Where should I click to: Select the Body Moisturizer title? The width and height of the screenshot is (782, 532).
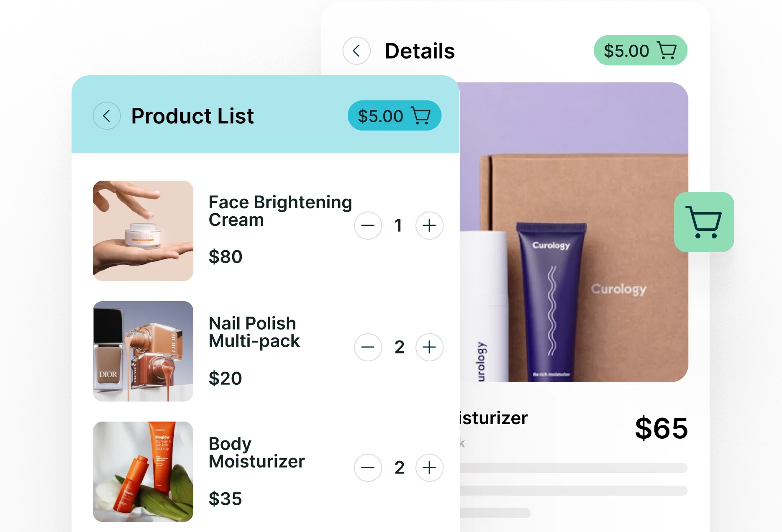(x=256, y=453)
